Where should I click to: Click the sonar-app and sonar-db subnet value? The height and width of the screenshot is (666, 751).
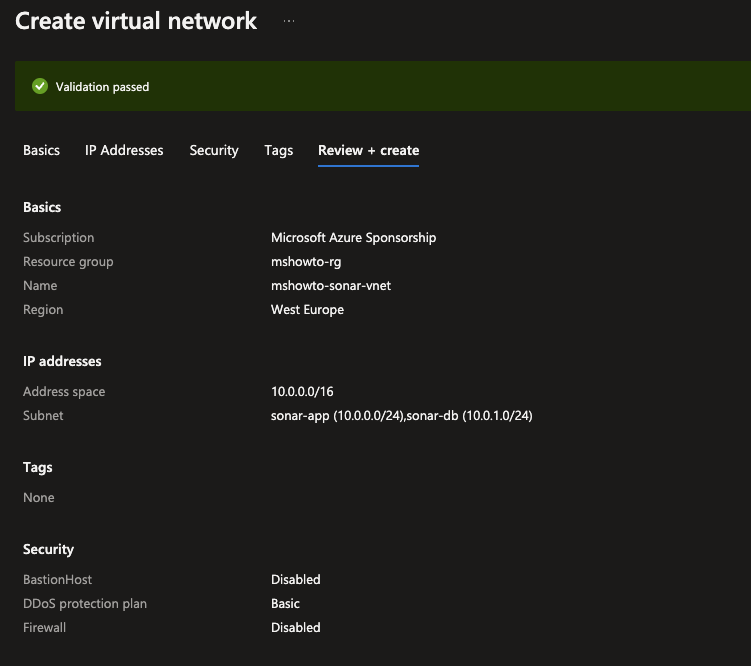(401, 416)
